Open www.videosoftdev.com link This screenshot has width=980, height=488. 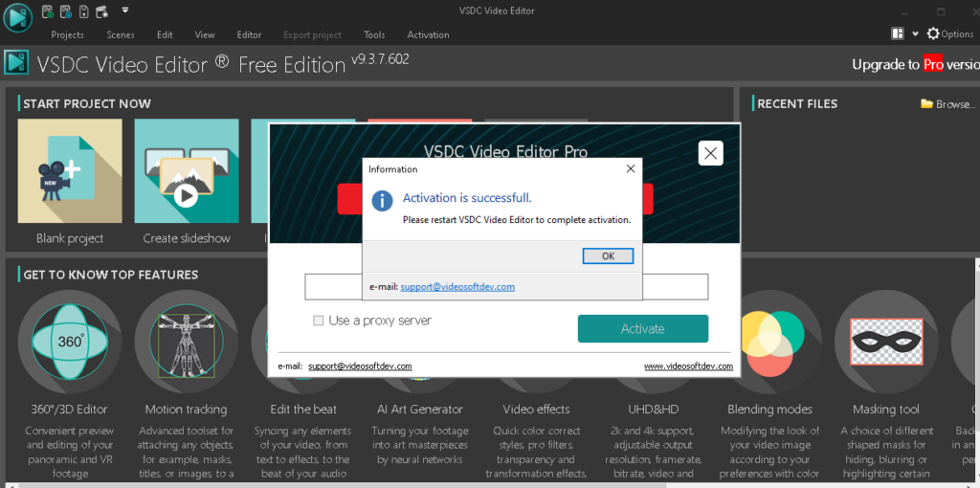pos(688,366)
